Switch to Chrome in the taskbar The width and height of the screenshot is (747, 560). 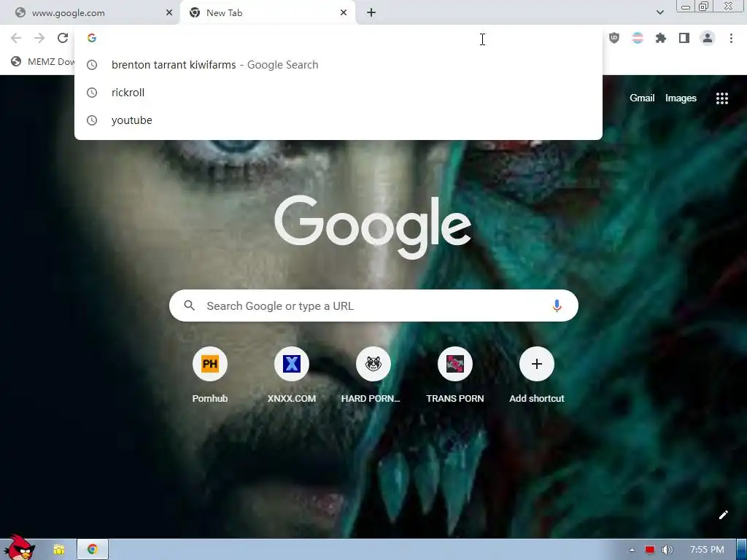(93, 550)
